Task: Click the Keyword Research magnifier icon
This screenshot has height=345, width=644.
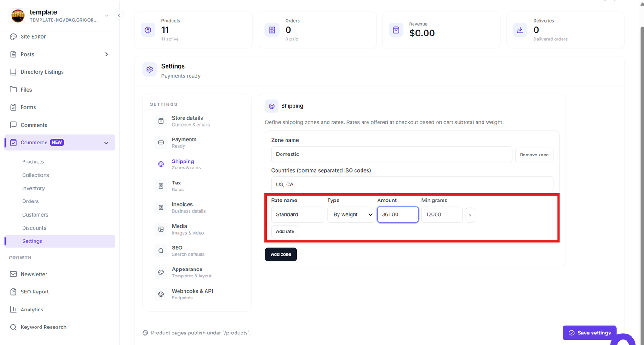Action: pyautogui.click(x=13, y=327)
